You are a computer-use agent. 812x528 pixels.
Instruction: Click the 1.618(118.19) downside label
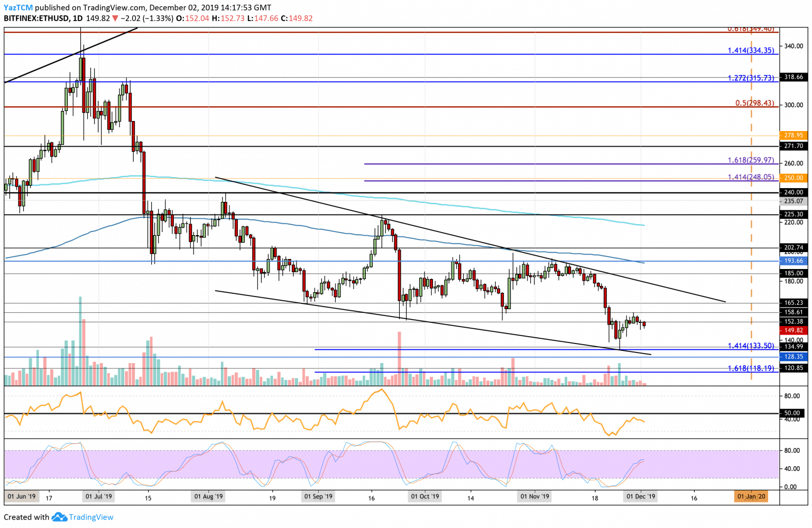[x=751, y=368]
